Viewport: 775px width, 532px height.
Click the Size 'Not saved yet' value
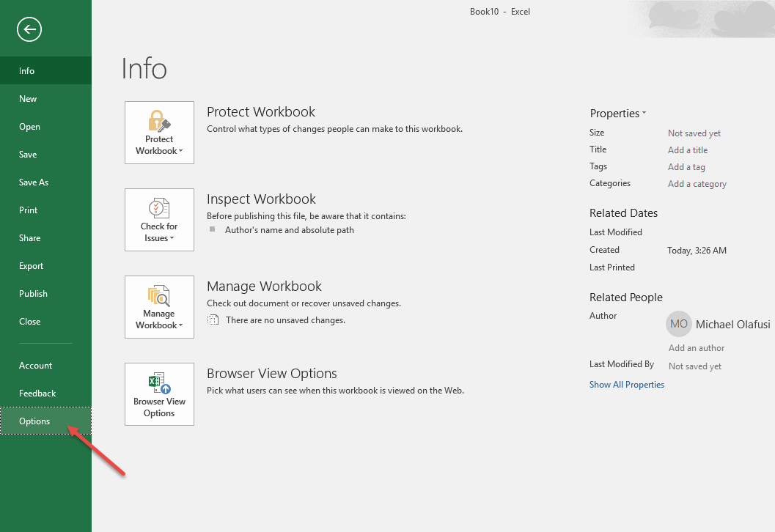694,133
